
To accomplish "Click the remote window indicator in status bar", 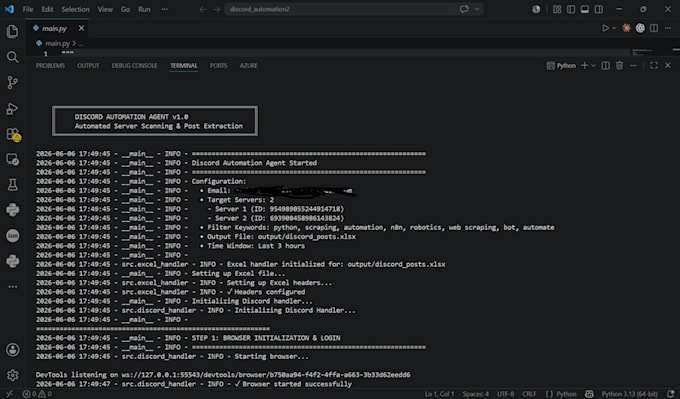I will (x=9, y=394).
